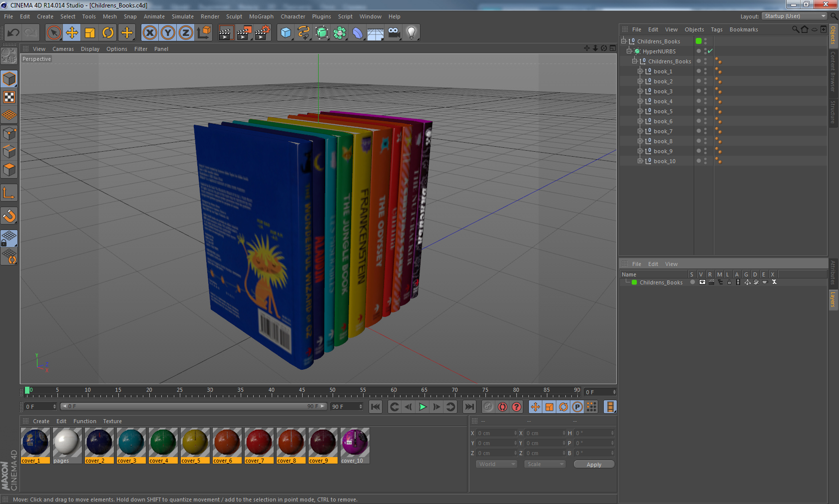Add a Cube primitive object
839x504 pixels.
(286, 33)
